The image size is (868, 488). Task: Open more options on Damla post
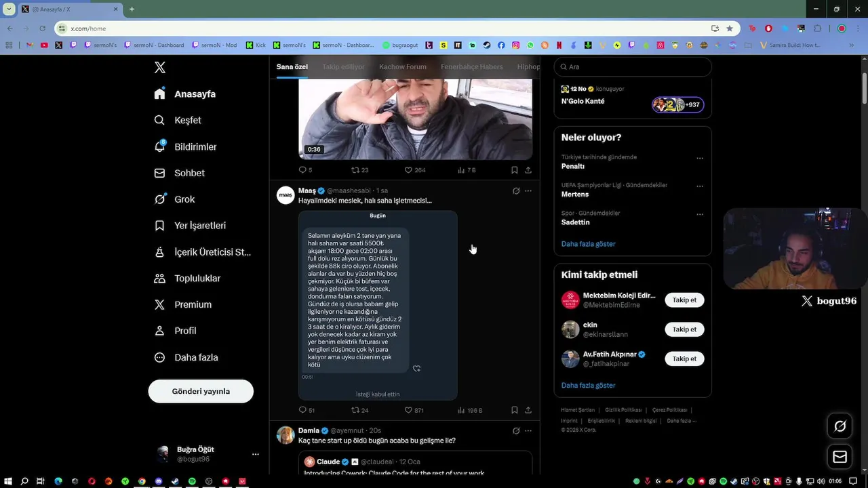click(528, 430)
